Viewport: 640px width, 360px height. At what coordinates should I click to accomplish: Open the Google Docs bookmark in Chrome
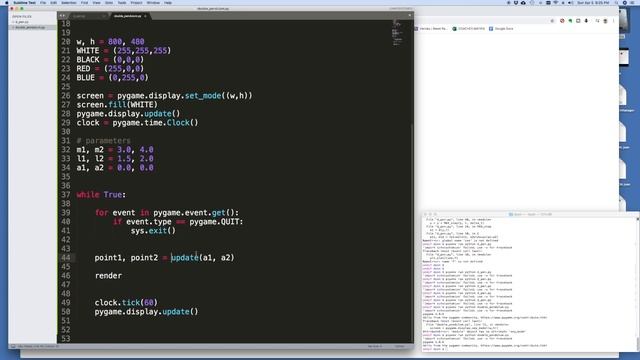pyautogui.click(x=501, y=29)
